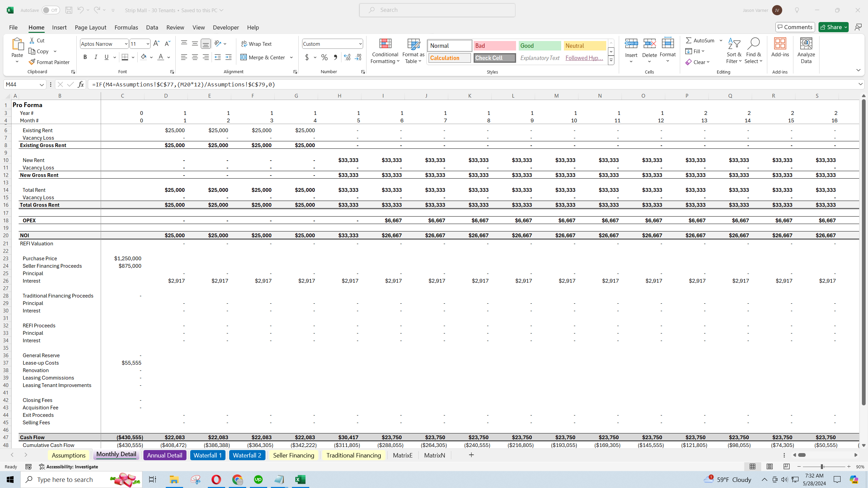This screenshot has height=488, width=868.
Task: Click the Save icon in title bar
Action: tap(69, 10)
